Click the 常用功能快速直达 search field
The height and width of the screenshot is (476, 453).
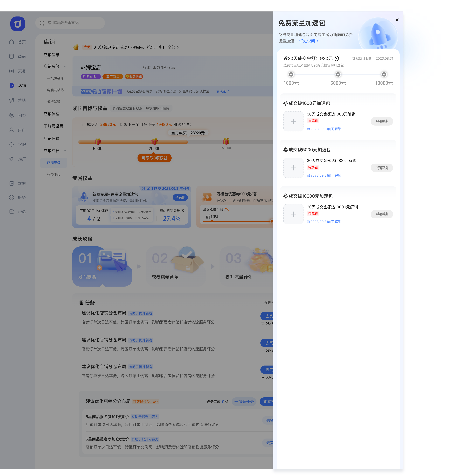pos(70,23)
